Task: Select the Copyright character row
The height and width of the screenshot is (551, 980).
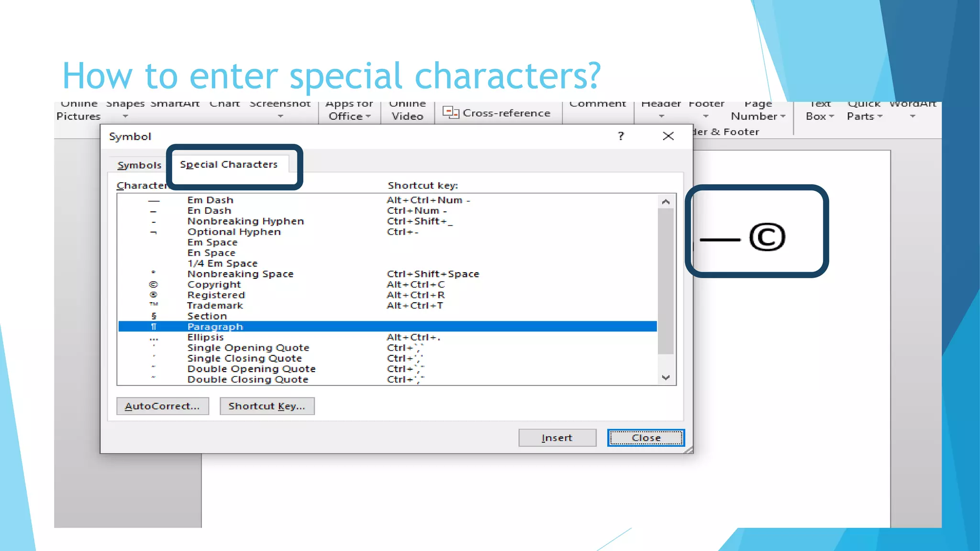Action: click(388, 284)
